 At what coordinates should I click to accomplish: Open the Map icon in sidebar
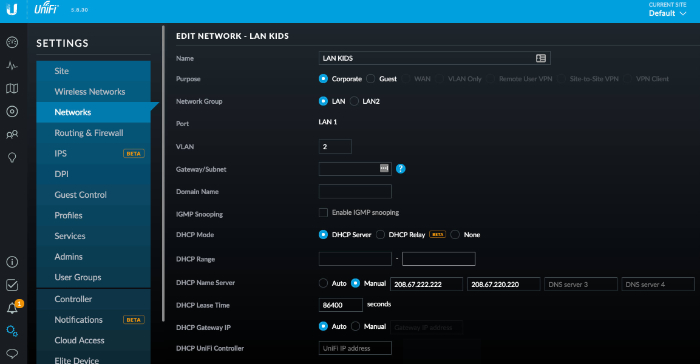(12, 88)
